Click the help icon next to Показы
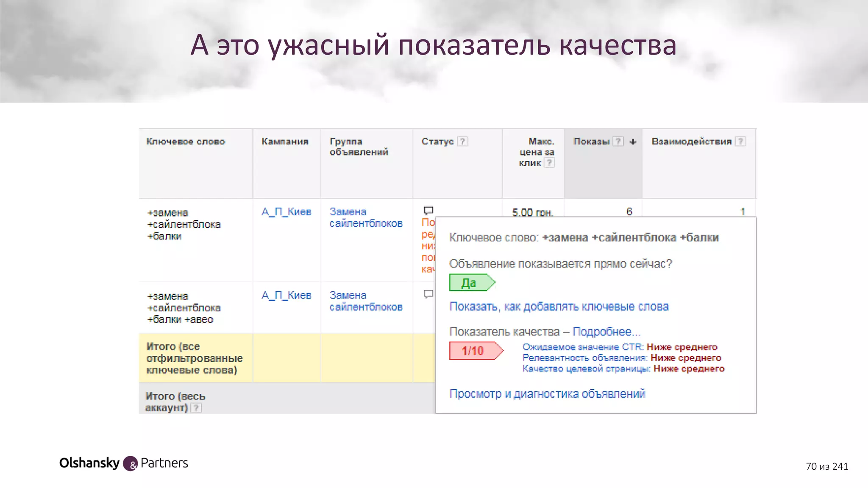Viewport: 868px width, 488px height. [x=619, y=141]
